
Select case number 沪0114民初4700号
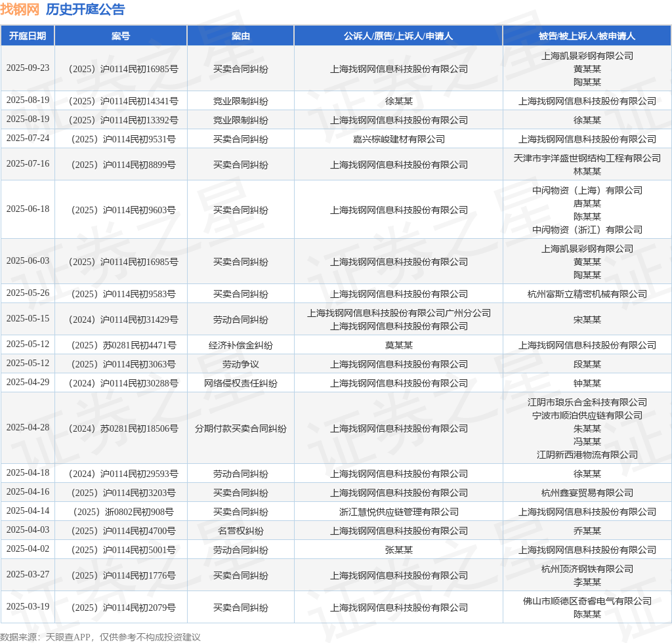click(123, 531)
